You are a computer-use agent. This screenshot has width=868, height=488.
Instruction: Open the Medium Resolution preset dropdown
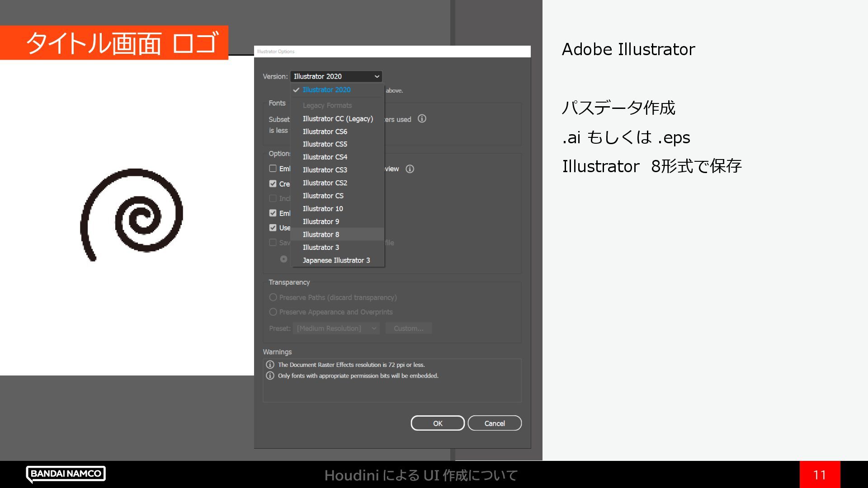[x=336, y=328]
